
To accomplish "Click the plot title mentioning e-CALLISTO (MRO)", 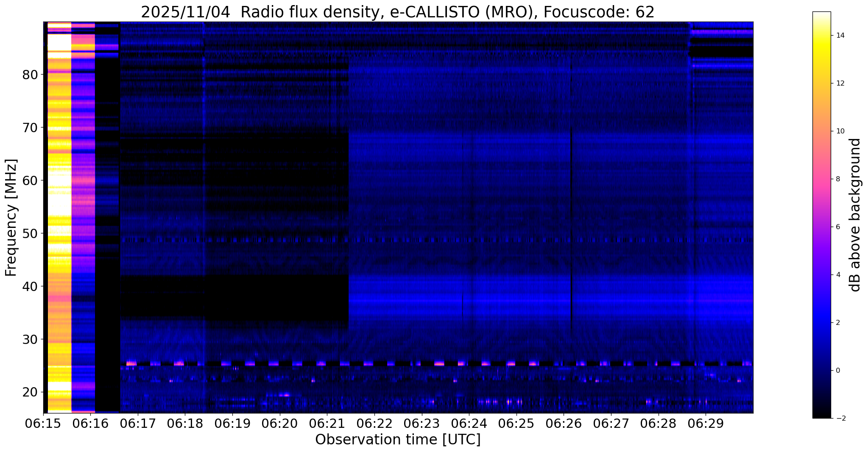I will [x=398, y=12].
